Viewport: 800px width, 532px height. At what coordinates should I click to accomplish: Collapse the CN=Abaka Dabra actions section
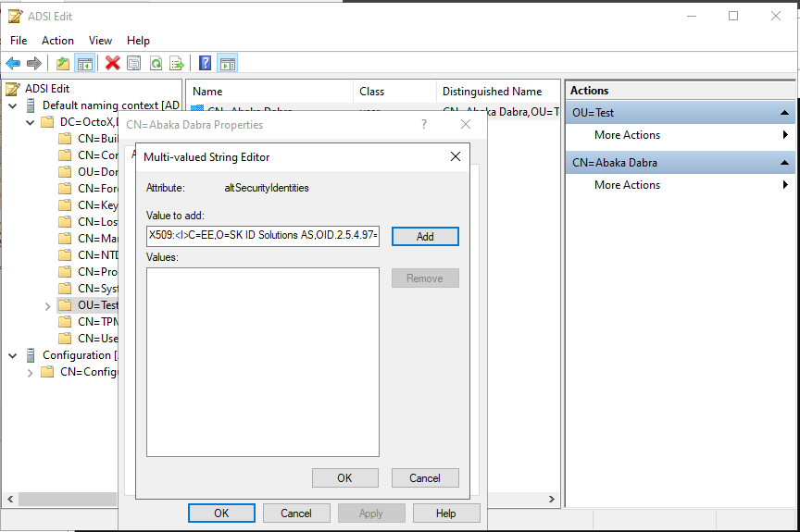click(x=784, y=163)
